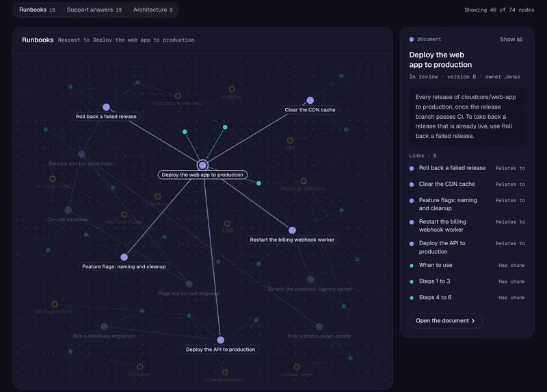547x392 pixels.
Task: Switch to the Runbooks tab
Action: click(x=37, y=10)
